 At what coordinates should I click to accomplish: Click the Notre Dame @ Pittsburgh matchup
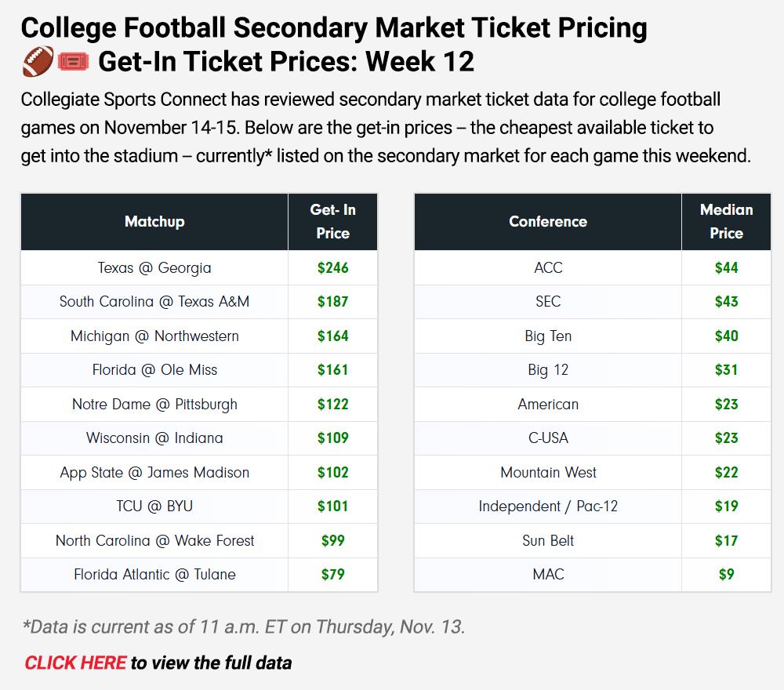click(154, 404)
